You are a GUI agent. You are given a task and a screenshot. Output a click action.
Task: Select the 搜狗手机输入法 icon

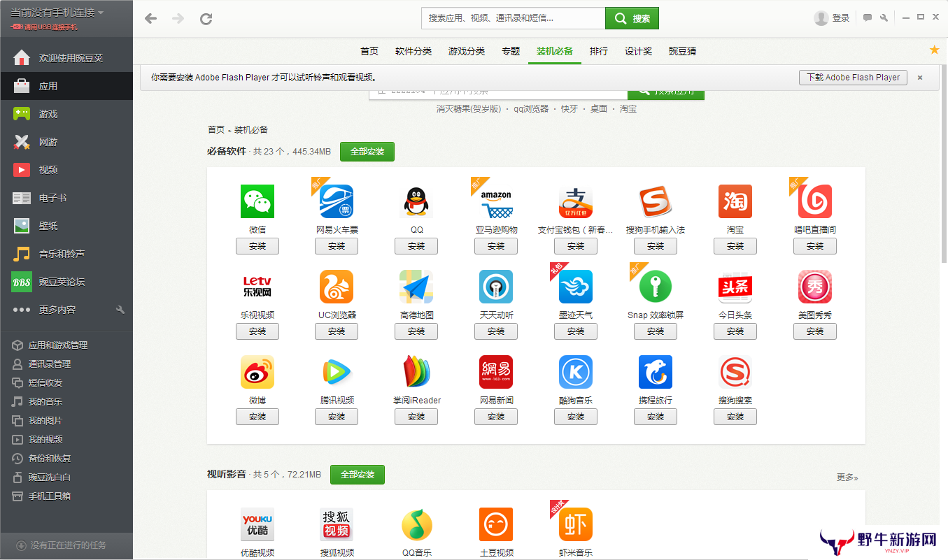tap(656, 201)
